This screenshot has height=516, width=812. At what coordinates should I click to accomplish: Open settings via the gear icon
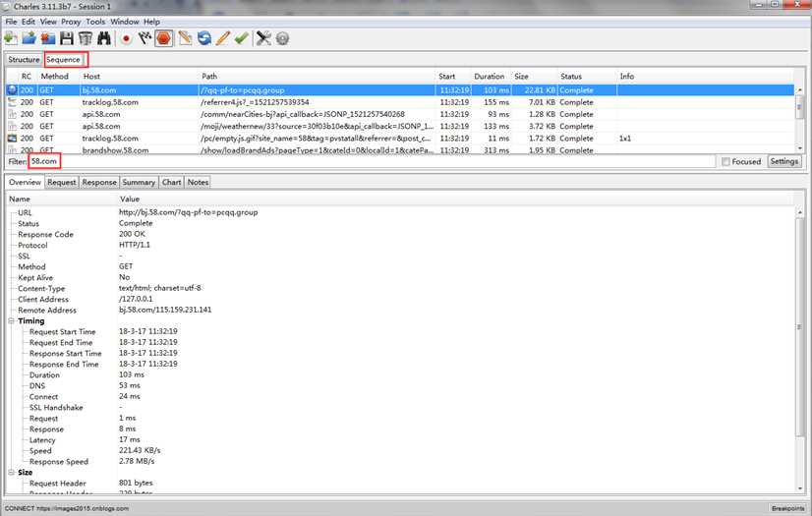point(282,38)
